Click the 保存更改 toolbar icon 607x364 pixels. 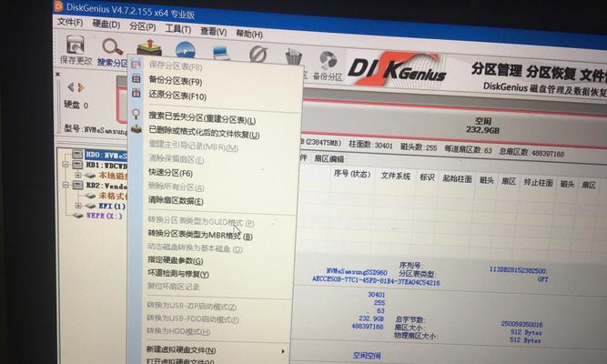tap(76, 45)
